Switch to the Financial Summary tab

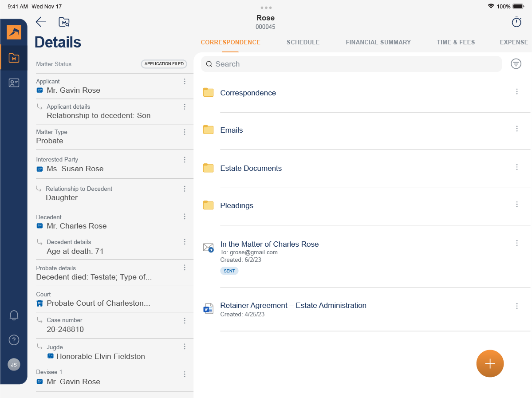coord(378,42)
